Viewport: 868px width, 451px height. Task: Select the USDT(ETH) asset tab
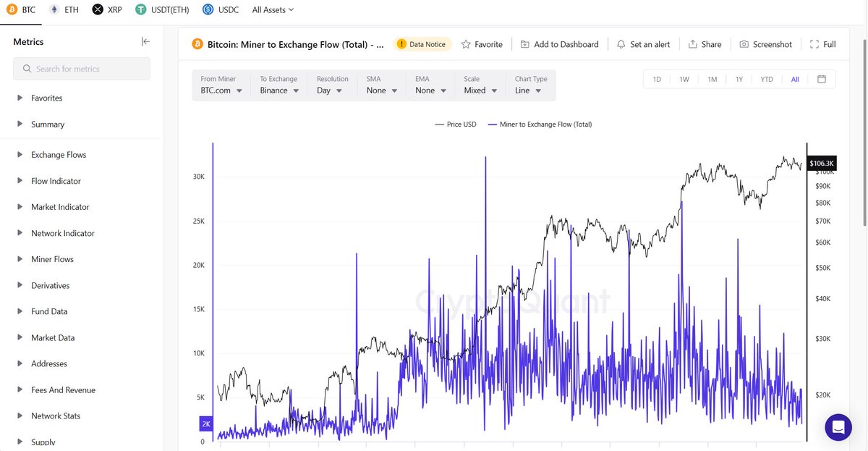point(163,10)
